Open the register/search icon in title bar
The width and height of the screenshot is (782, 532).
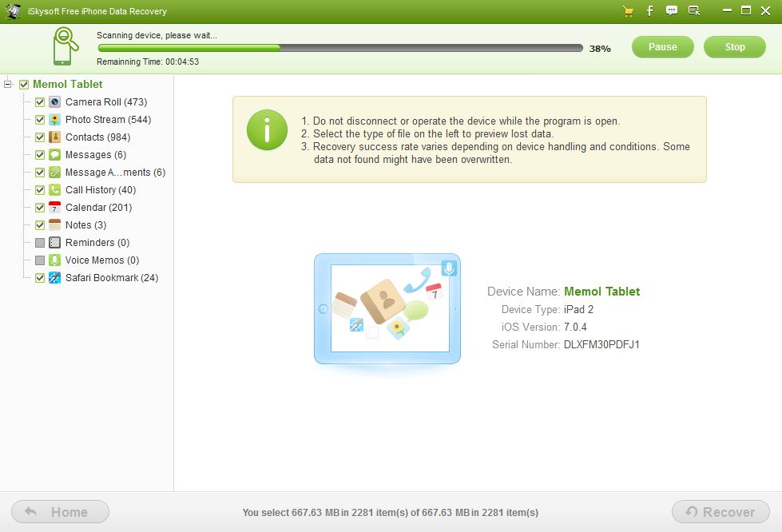(x=693, y=10)
